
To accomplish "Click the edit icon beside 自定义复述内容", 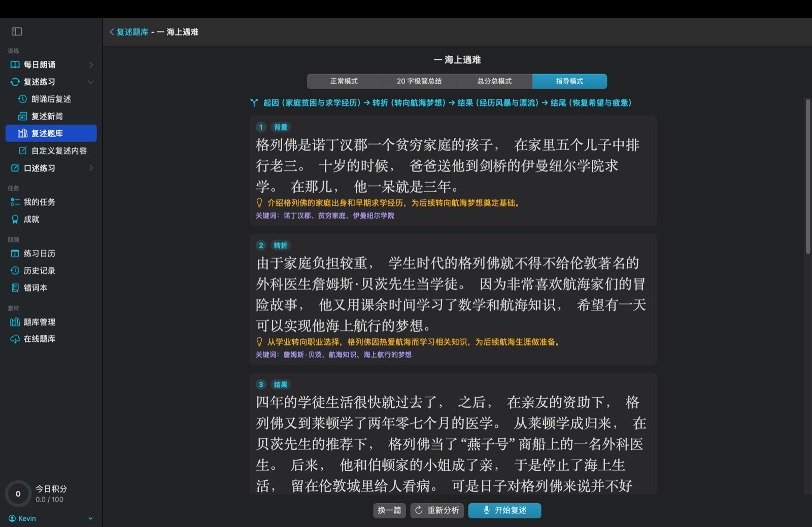I will point(22,151).
